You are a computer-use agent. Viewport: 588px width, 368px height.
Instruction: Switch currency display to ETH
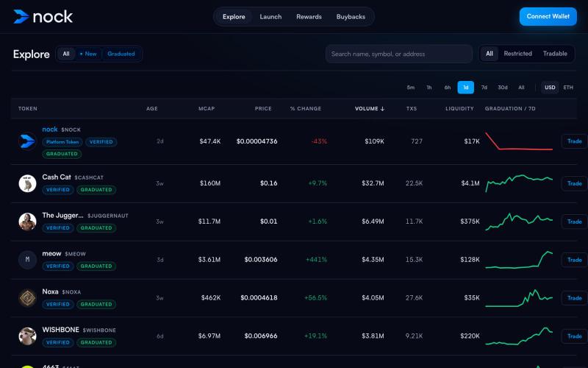point(568,88)
